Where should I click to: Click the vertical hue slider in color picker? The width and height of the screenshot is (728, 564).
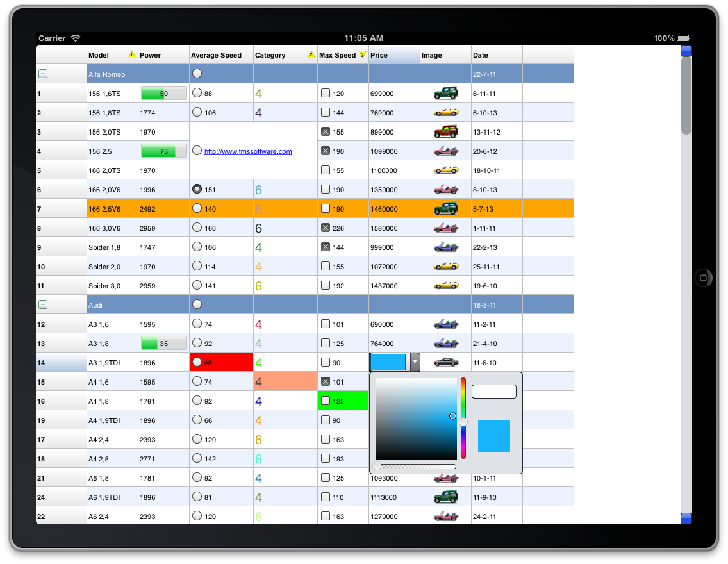point(463,418)
